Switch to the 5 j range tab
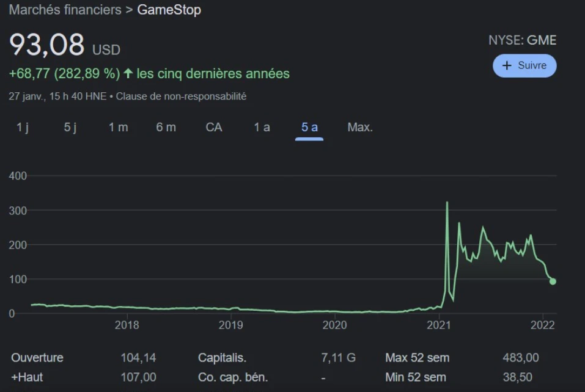 tap(71, 127)
